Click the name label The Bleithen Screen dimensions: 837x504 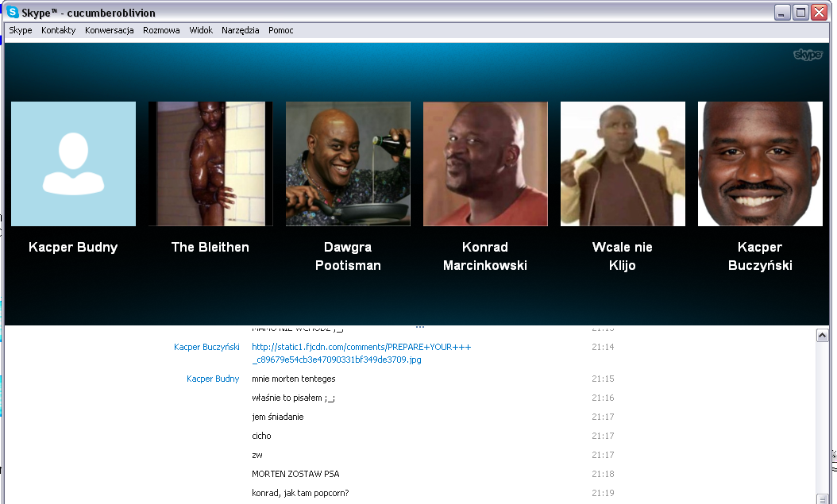point(210,247)
